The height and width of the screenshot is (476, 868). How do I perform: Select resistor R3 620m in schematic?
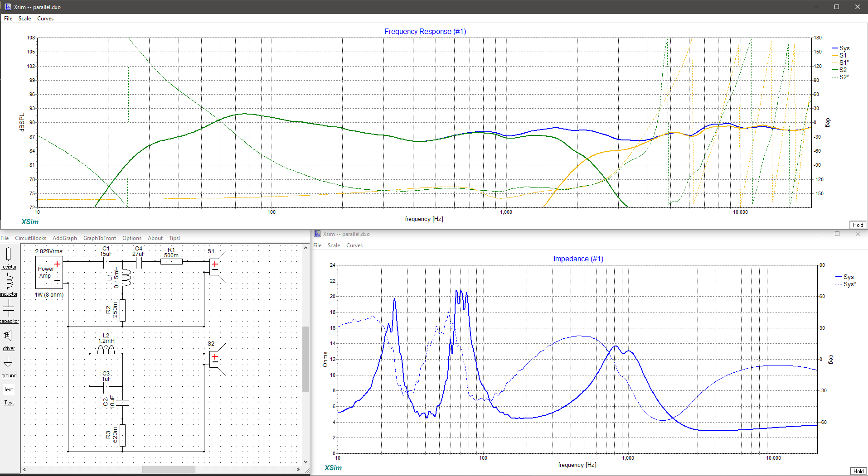tap(122, 436)
